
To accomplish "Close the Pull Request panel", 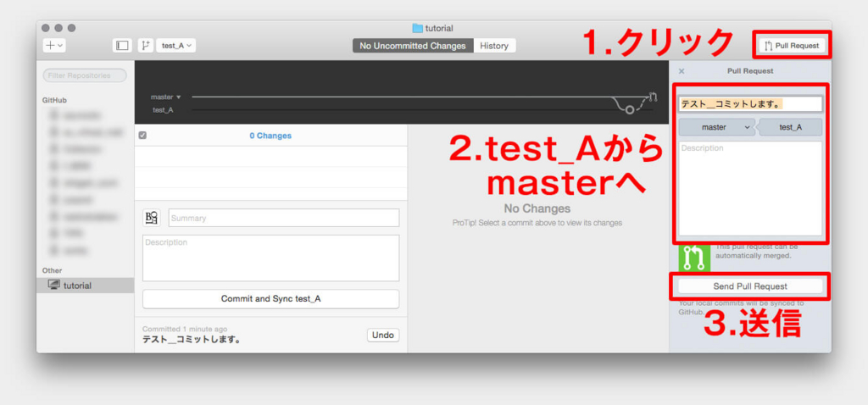I will (x=682, y=71).
